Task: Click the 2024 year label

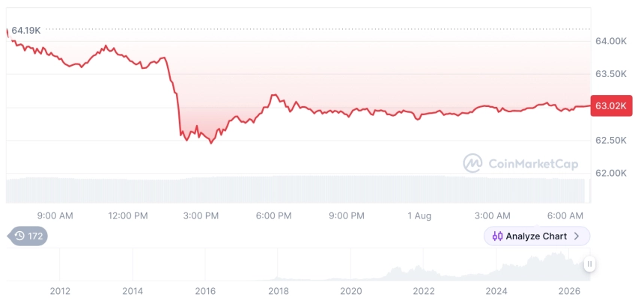Action: pyautogui.click(x=496, y=291)
